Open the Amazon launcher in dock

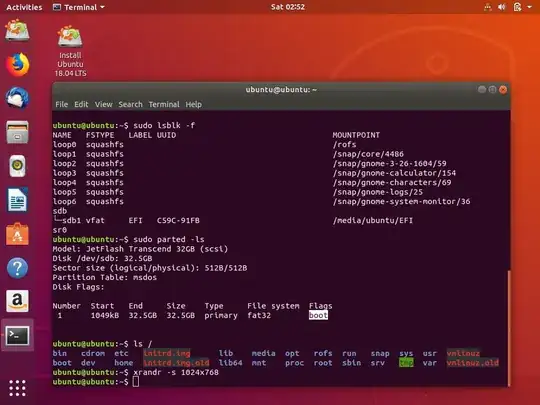point(17,301)
